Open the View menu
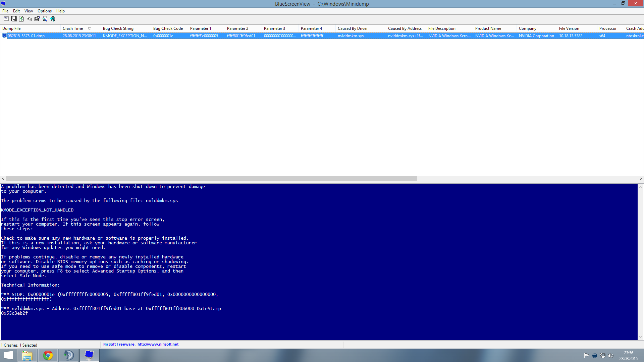The height and width of the screenshot is (362, 644). point(29,11)
